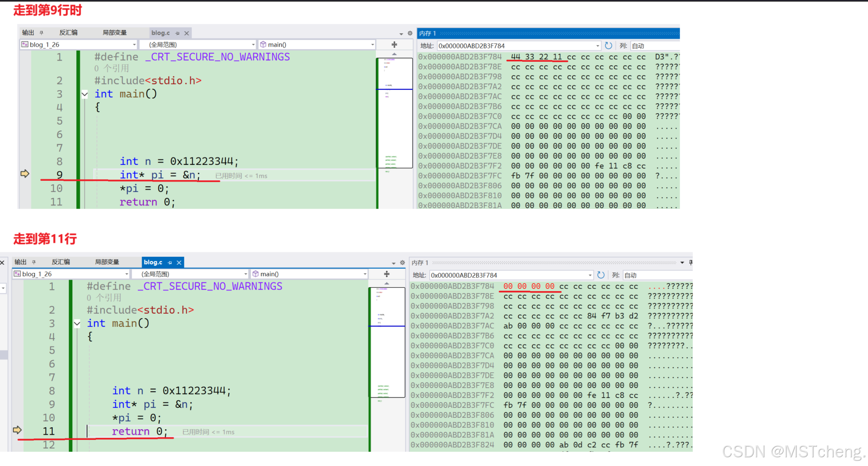Switch to 反汇编 tab in top editor
Viewport: 868px width, 466px height.
pyautogui.click(x=68, y=33)
